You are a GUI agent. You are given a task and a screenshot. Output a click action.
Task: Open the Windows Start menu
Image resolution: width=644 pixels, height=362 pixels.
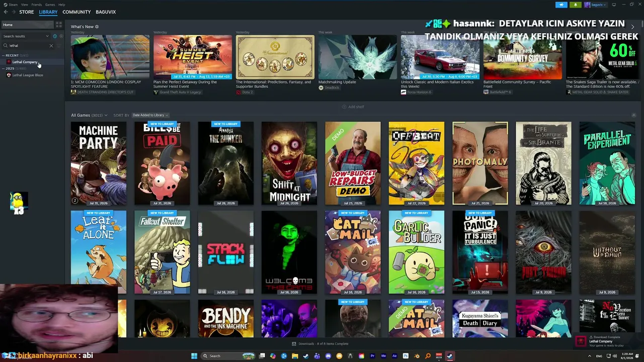pyautogui.click(x=194, y=356)
